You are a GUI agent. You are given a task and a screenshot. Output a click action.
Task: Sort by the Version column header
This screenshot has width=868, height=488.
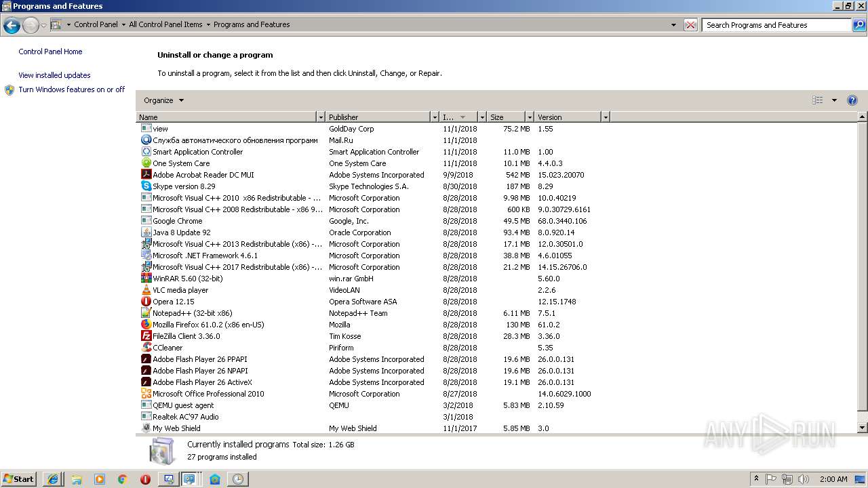[568, 117]
